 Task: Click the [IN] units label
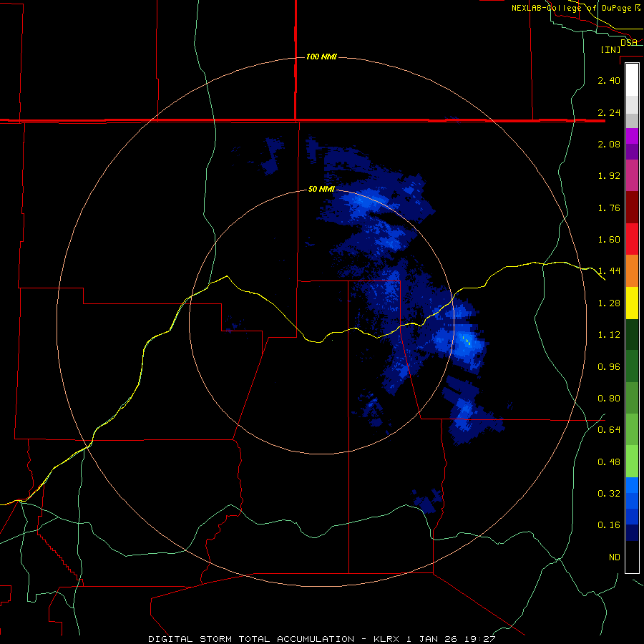(610, 49)
